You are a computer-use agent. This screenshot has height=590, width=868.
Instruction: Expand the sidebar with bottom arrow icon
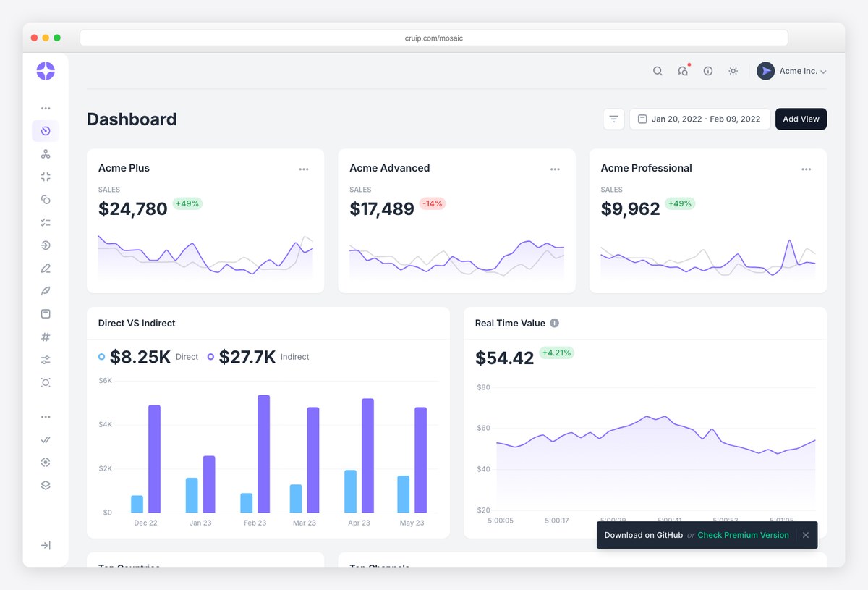[x=46, y=545]
